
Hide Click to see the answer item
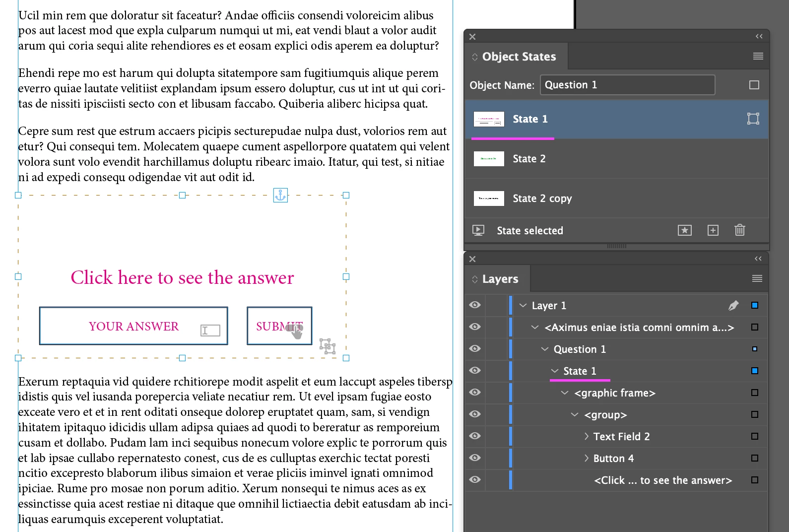(475, 480)
